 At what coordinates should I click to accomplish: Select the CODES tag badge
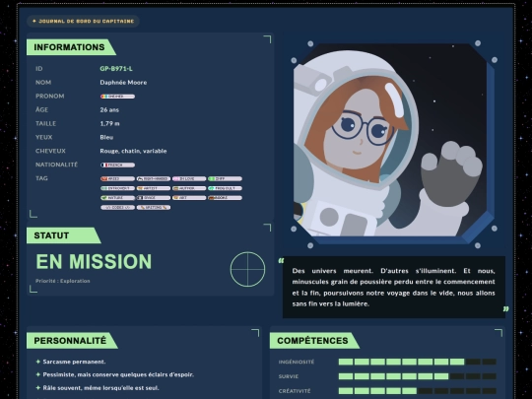point(117,207)
